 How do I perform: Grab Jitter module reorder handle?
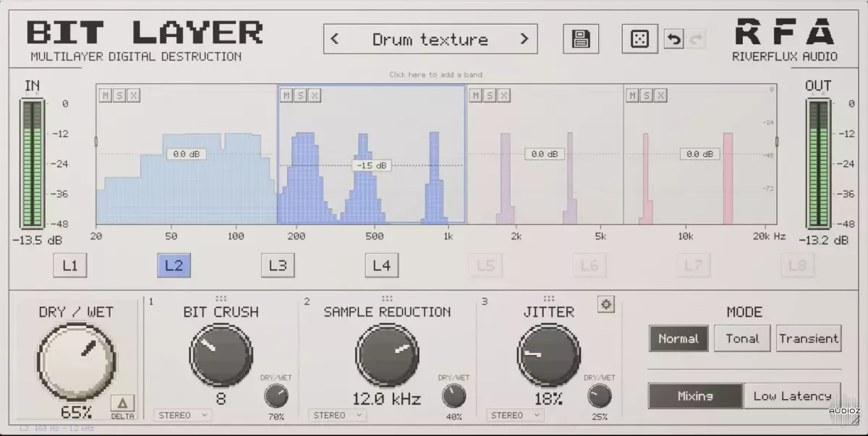click(x=549, y=298)
